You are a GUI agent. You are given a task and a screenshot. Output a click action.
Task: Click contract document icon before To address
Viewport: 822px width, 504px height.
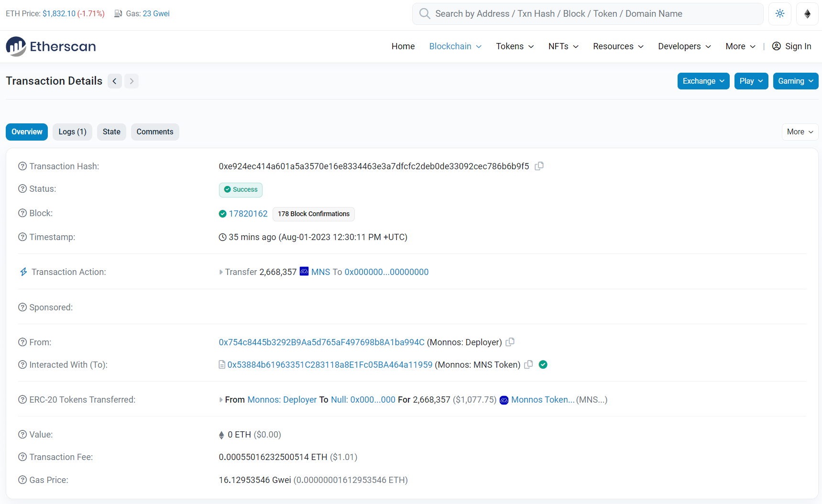click(x=222, y=365)
